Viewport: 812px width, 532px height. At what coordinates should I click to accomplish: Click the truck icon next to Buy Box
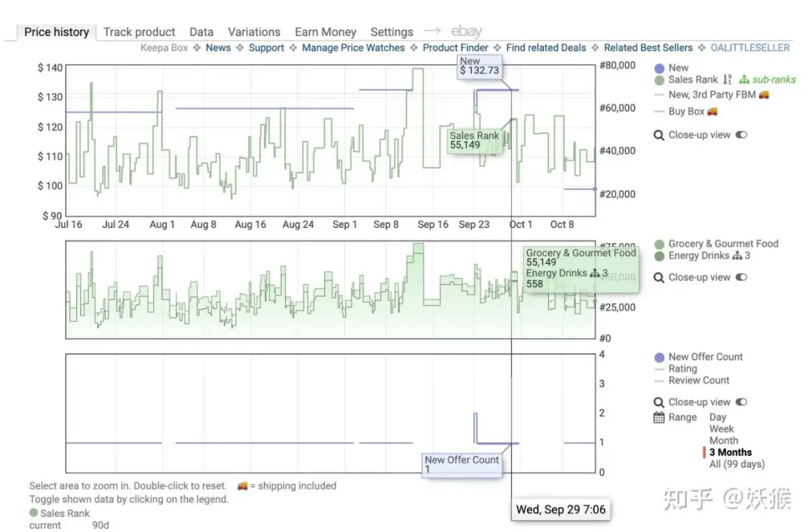click(x=713, y=111)
